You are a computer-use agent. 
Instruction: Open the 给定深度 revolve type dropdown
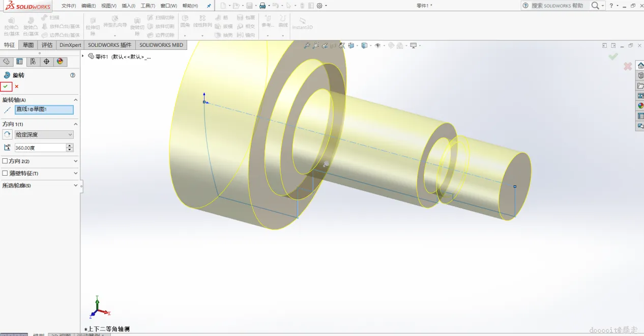point(44,134)
